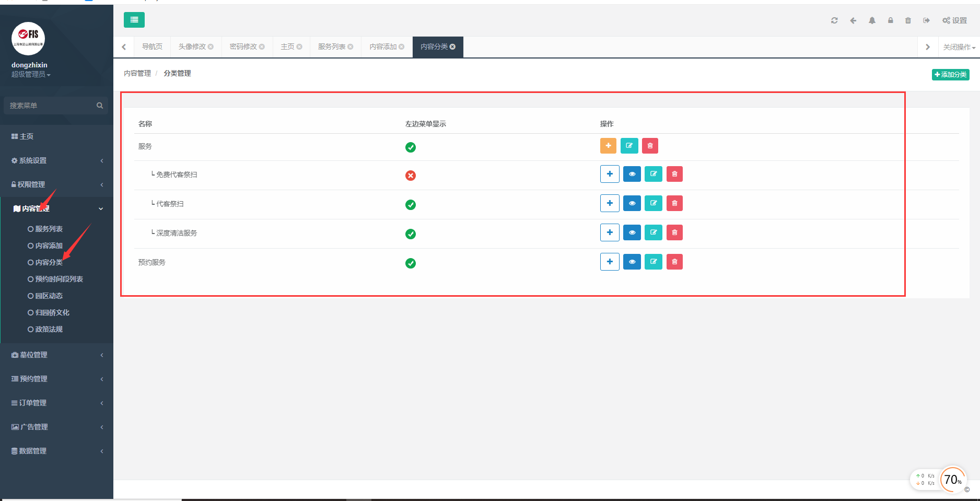This screenshot has width=980, height=501.
Task: Click the 添加分类 button
Action: click(x=951, y=75)
